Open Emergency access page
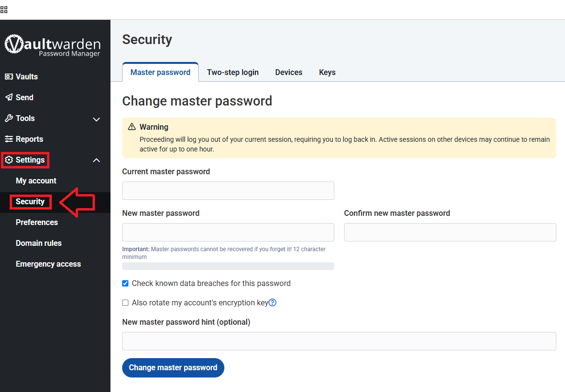Viewport: 565px width, 392px height. tap(48, 264)
